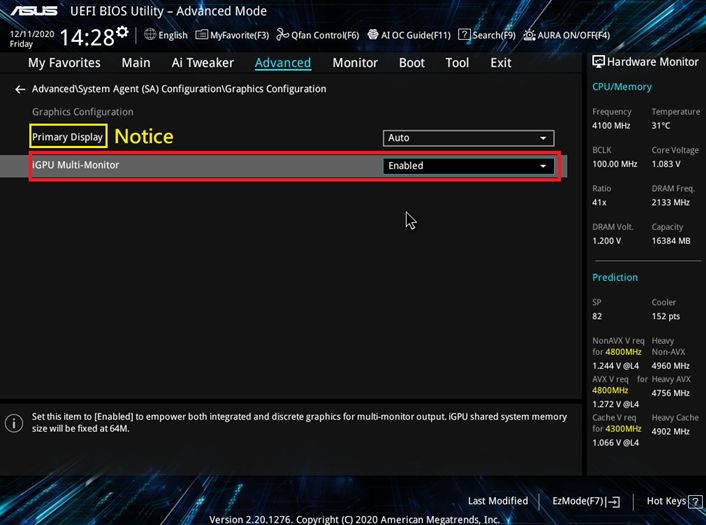Click the Hardware Monitor display icon
The width and height of the screenshot is (706, 525).
598,62
